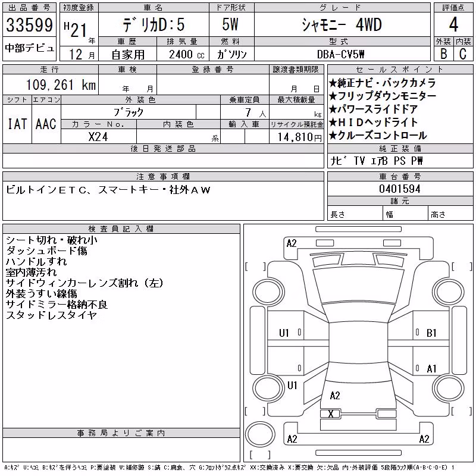476x476 pixels.
Task: Select inspector note サイドミラー格納不良
Action: tap(57, 305)
